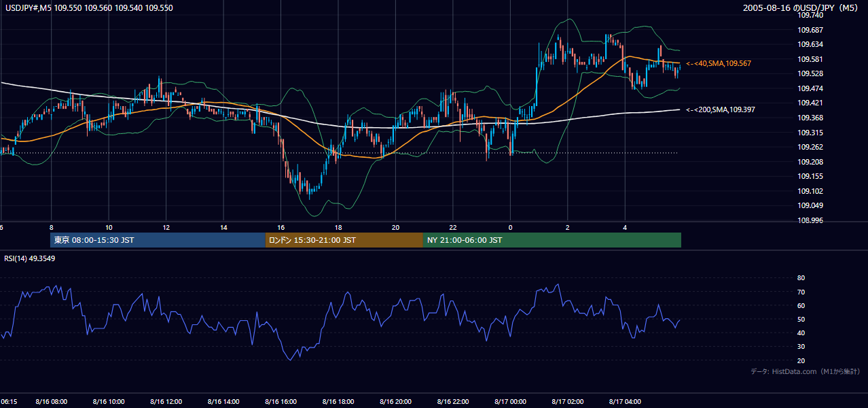
Task: Click the time label 8/16 22:00
Action: (453, 402)
